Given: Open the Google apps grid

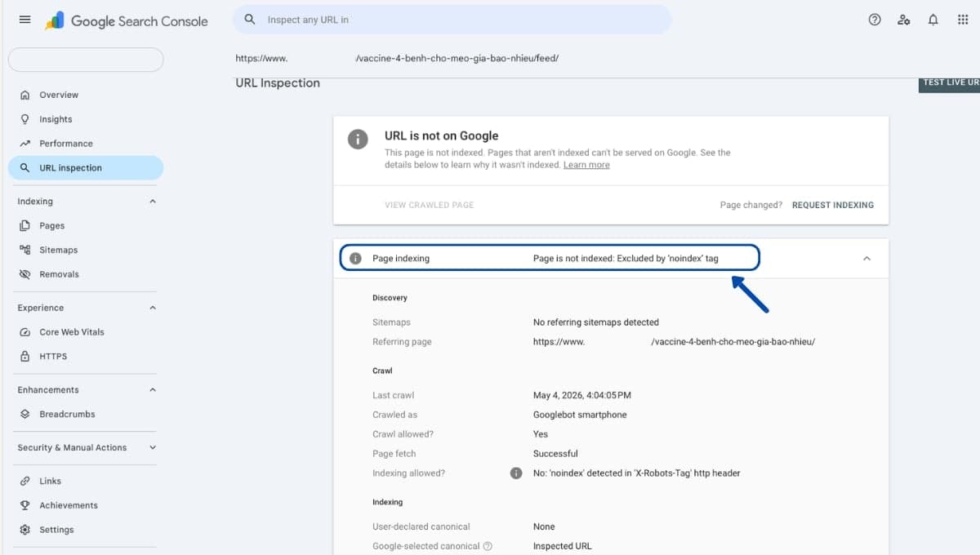Looking at the screenshot, I should [963, 20].
